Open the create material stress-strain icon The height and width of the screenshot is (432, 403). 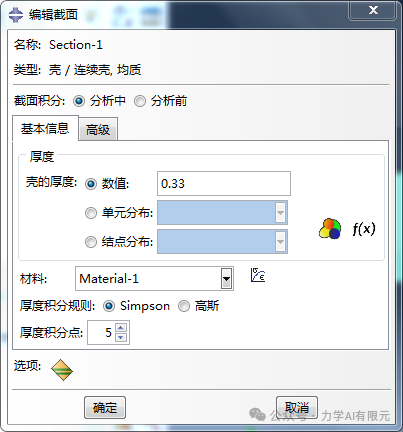point(258,275)
